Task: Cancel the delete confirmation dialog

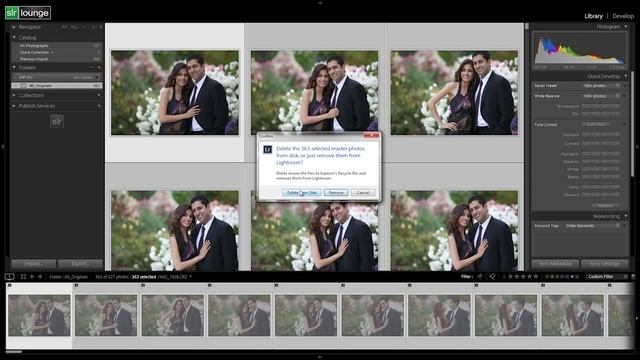Action: click(x=363, y=192)
